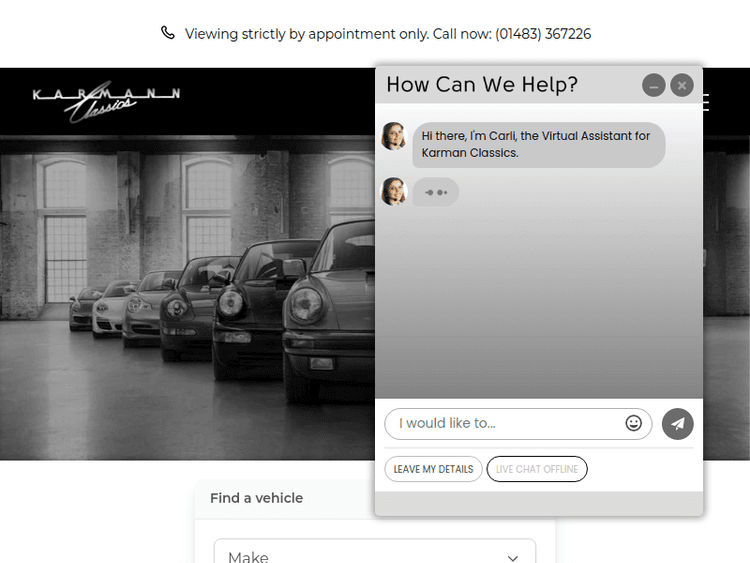Click the Find a vehicle heading

(256, 498)
